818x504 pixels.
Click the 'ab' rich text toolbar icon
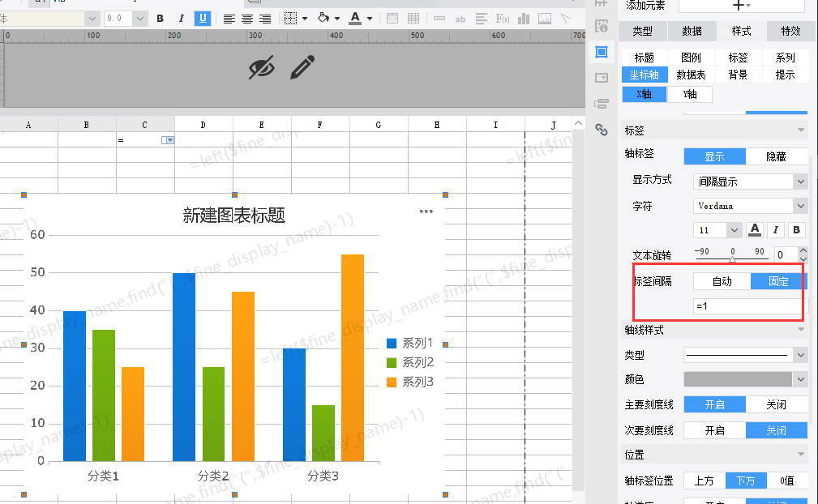(460, 19)
